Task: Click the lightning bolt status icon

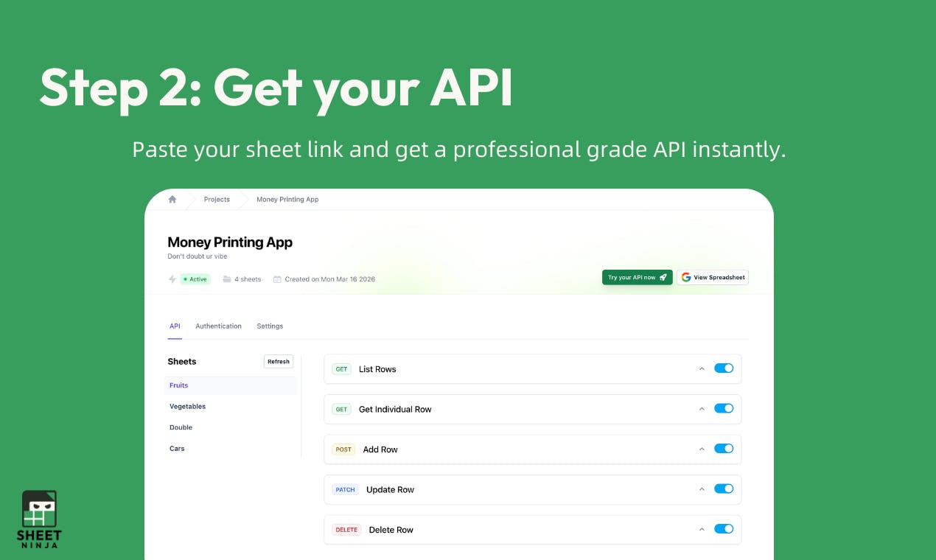Action: point(172,279)
